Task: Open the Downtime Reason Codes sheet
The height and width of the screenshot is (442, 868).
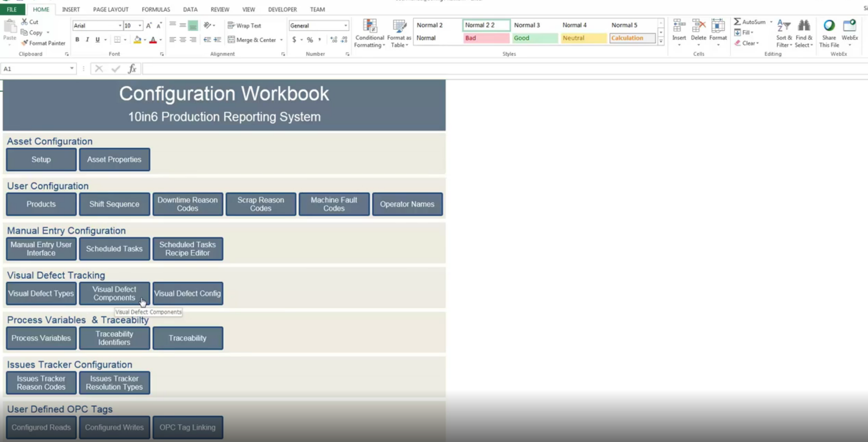Action: [187, 204]
